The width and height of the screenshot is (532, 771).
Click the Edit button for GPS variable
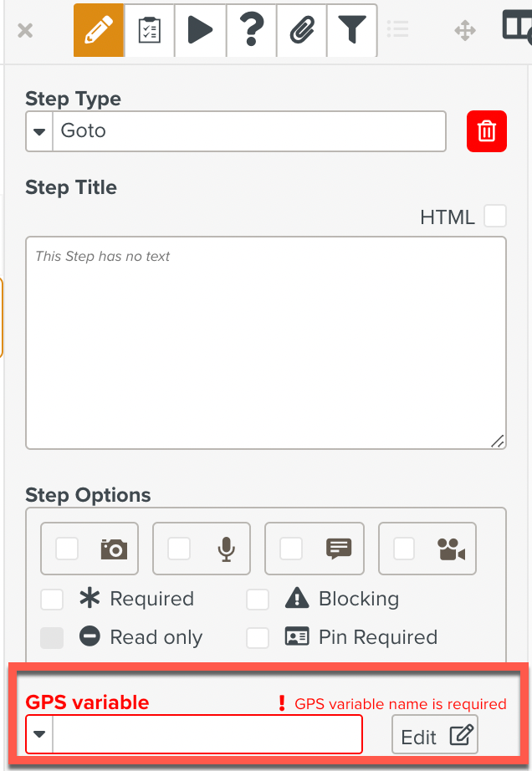pyautogui.click(x=435, y=733)
